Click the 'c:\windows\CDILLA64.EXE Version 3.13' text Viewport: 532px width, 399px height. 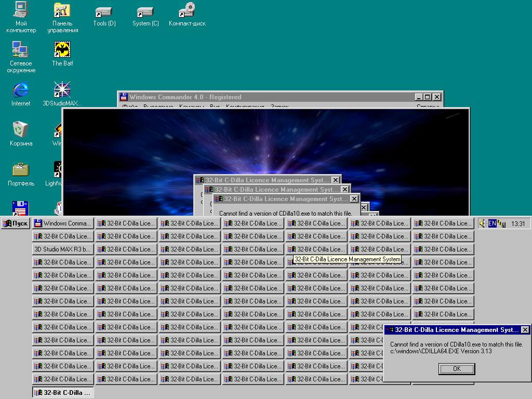coord(441,351)
